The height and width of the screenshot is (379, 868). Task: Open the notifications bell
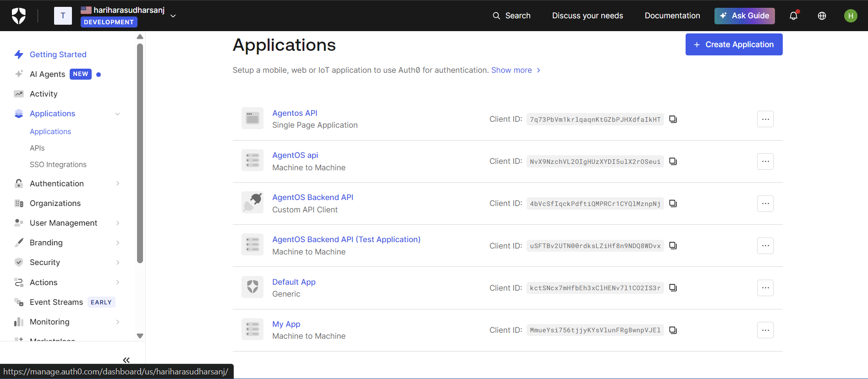[x=794, y=16]
